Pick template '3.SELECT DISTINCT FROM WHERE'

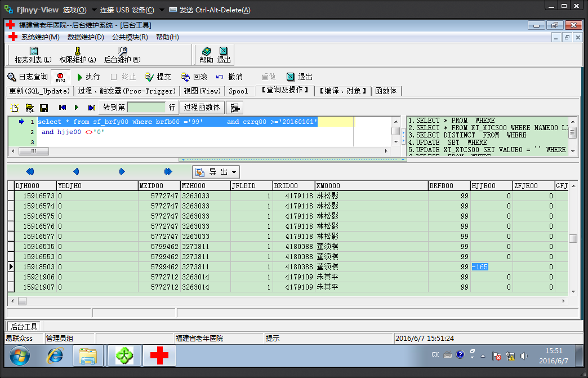click(x=467, y=135)
